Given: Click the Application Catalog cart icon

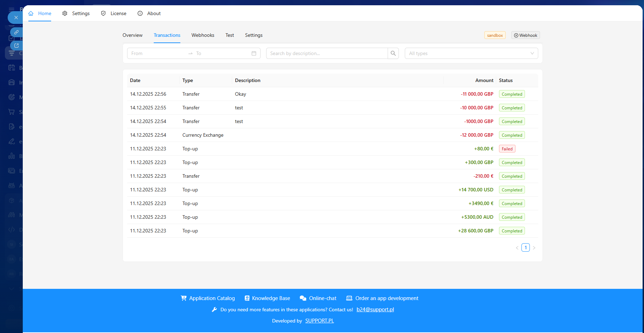Looking at the screenshot, I should coord(183,298).
